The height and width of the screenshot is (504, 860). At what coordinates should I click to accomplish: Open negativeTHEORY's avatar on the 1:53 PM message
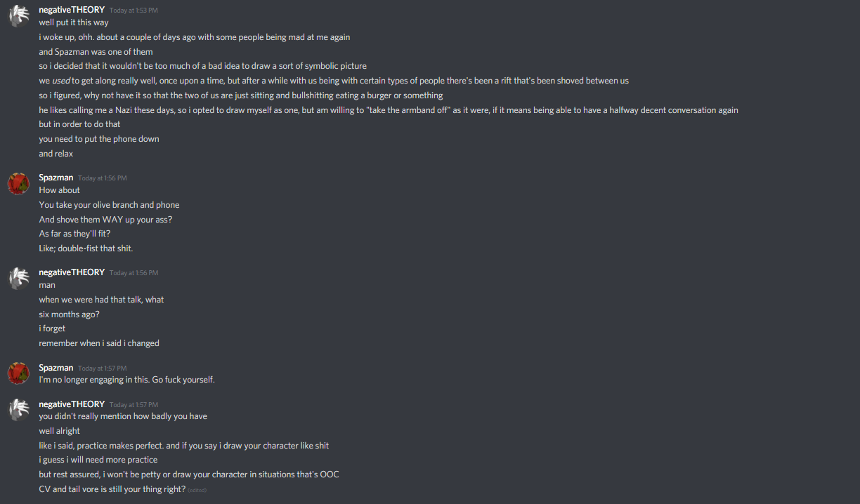click(18, 17)
